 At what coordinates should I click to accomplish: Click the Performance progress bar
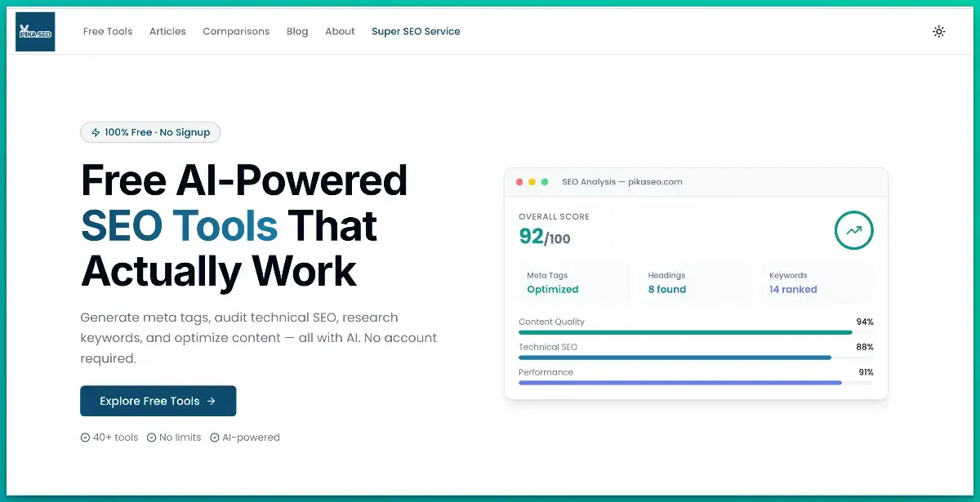click(x=696, y=382)
